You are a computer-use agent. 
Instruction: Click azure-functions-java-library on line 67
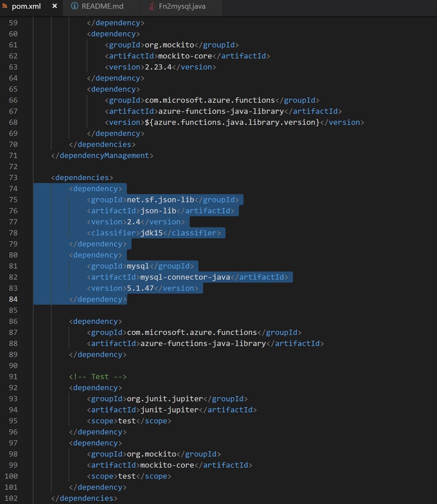coord(221,111)
